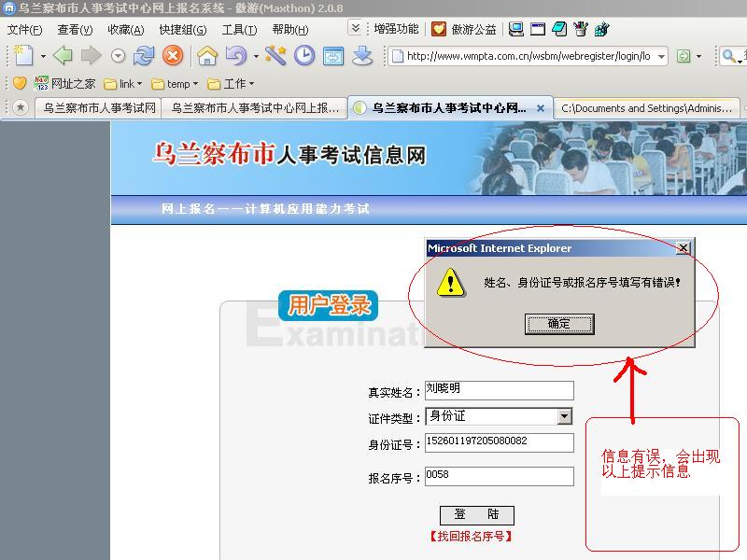Open the 工具(T) menu

(x=240, y=30)
